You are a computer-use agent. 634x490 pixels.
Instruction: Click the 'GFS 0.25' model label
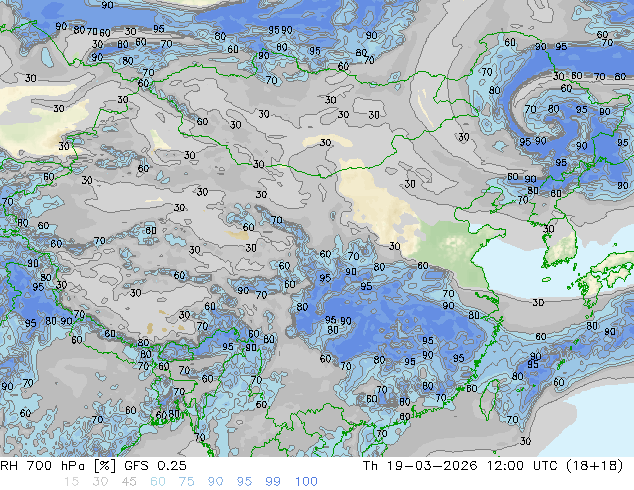[155, 466]
